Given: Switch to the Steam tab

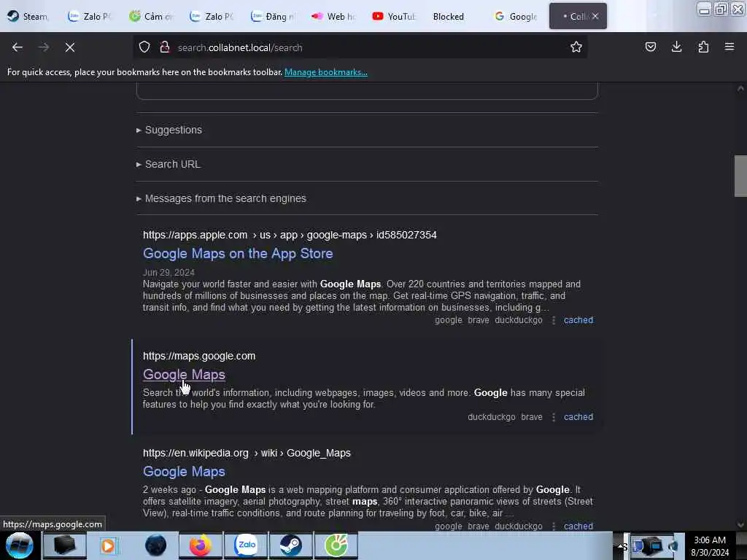Looking at the screenshot, I should coord(28,17).
